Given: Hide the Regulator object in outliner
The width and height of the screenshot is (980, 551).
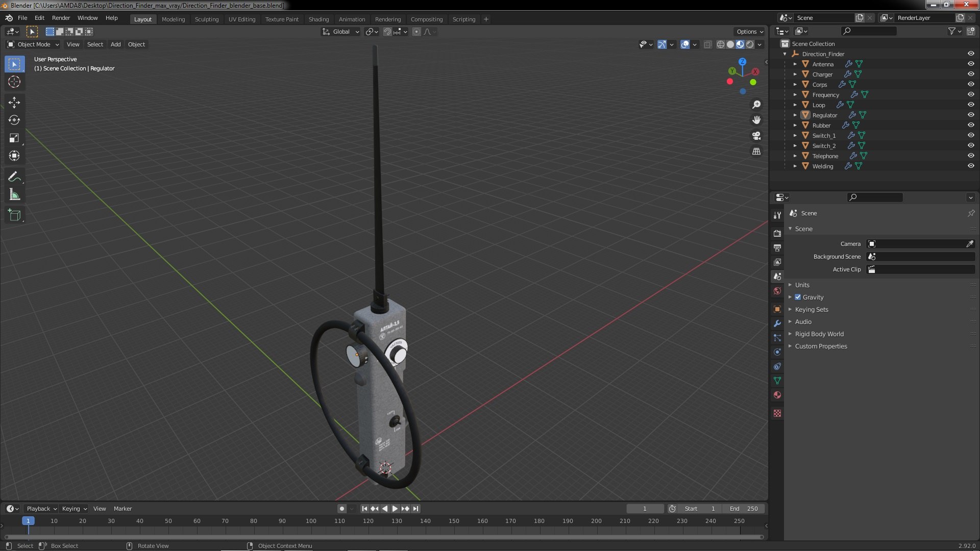Looking at the screenshot, I should (x=971, y=115).
